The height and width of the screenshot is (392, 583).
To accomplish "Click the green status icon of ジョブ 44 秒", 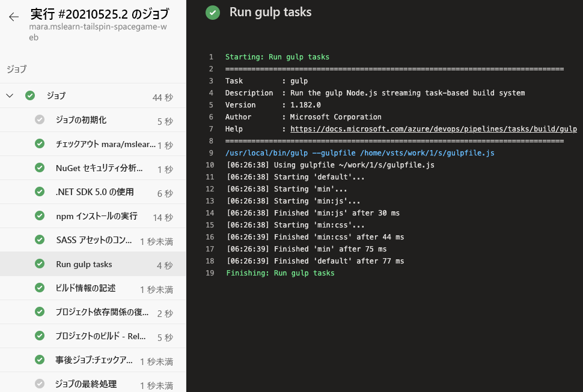I will point(30,96).
